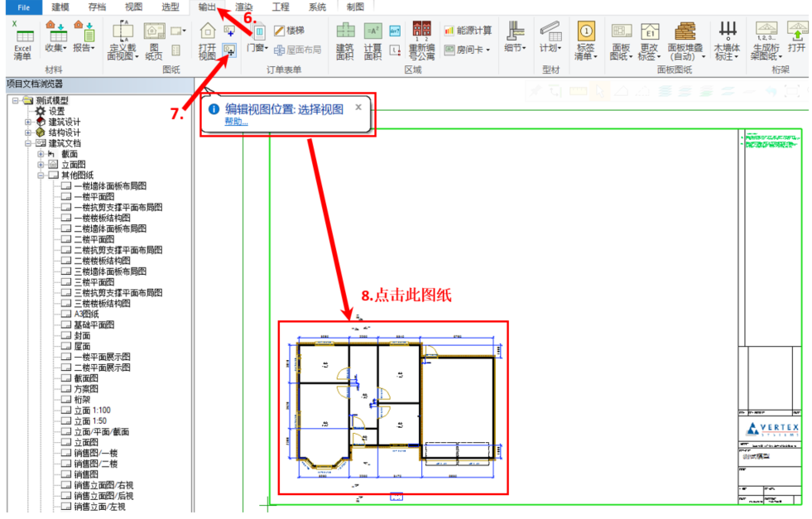The height and width of the screenshot is (519, 812).
Task: Click the 能源计算 energy calculation tool
Action: click(468, 31)
